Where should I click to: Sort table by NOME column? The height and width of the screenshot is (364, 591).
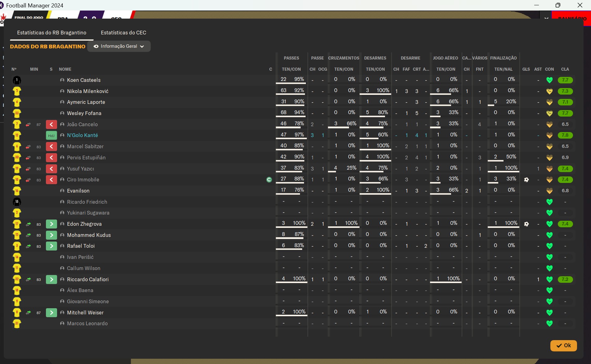(x=65, y=69)
